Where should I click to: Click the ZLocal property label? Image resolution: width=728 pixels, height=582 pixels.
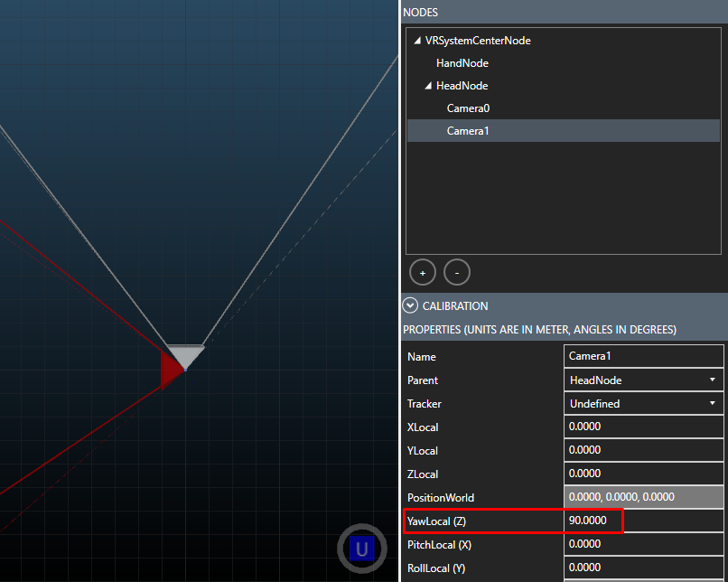tap(423, 474)
